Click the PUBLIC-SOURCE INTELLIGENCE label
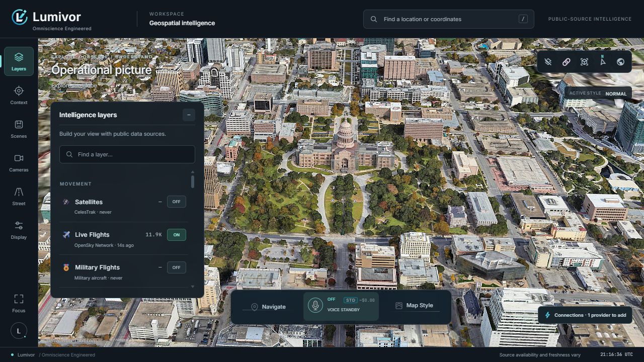 pos(590,19)
